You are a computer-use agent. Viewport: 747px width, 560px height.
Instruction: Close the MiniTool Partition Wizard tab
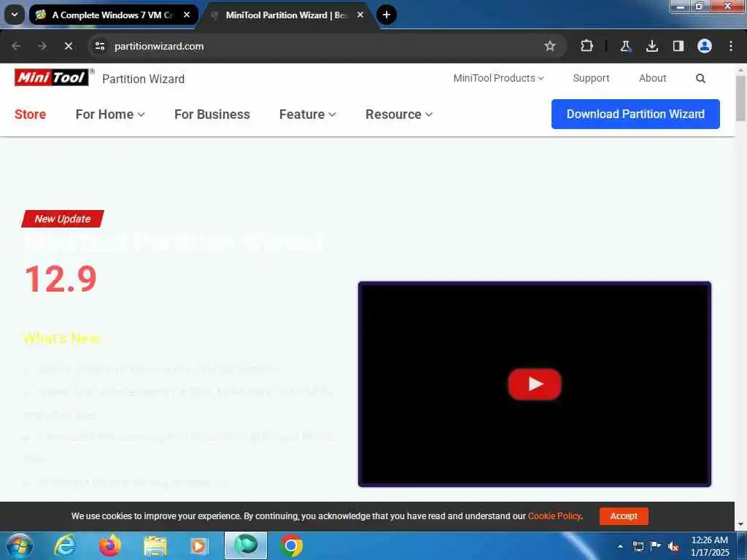point(360,15)
